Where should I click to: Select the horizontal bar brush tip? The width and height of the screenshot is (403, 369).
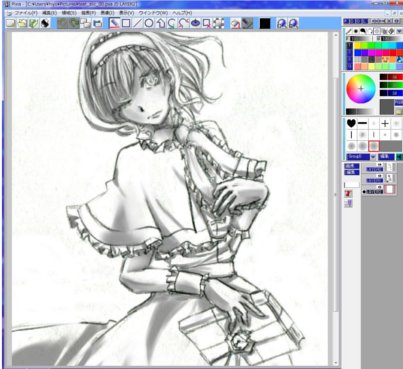point(362,123)
